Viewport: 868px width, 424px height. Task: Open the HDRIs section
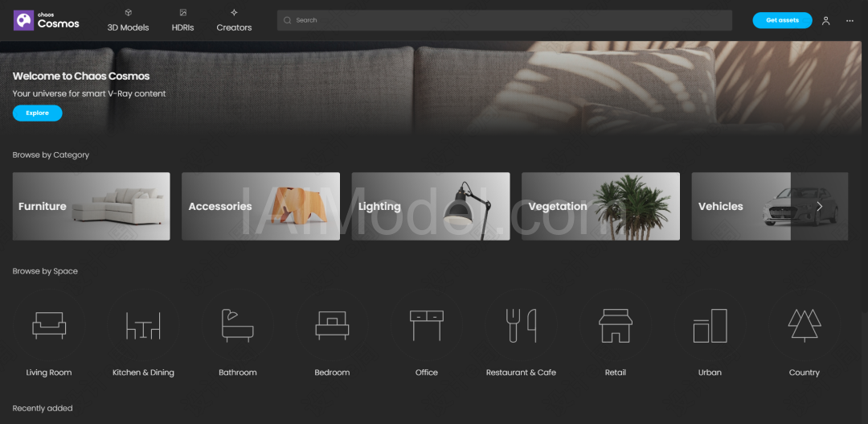tap(182, 20)
